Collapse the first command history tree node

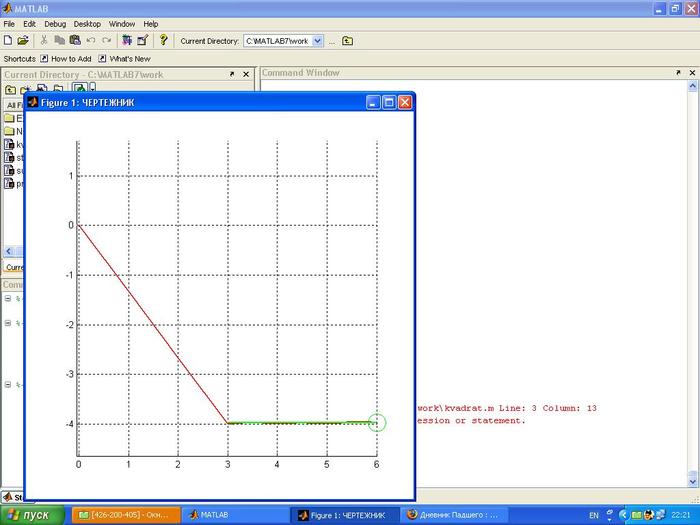(8, 298)
